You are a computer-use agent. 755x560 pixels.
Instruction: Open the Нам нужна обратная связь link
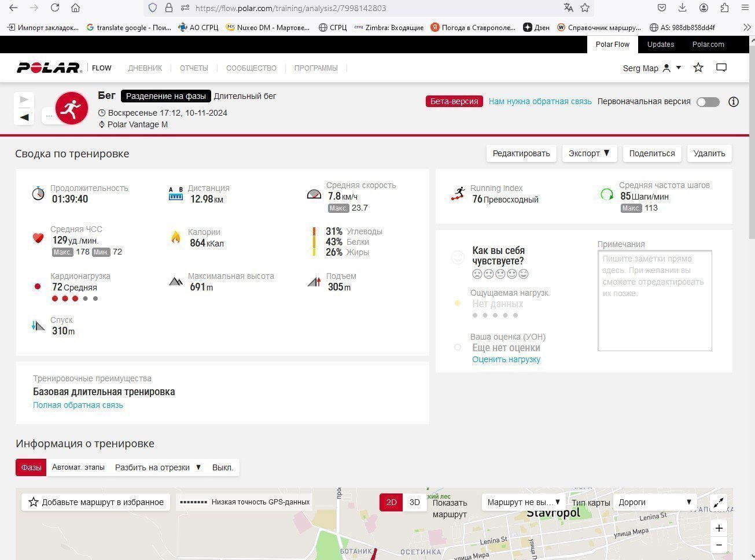[540, 101]
